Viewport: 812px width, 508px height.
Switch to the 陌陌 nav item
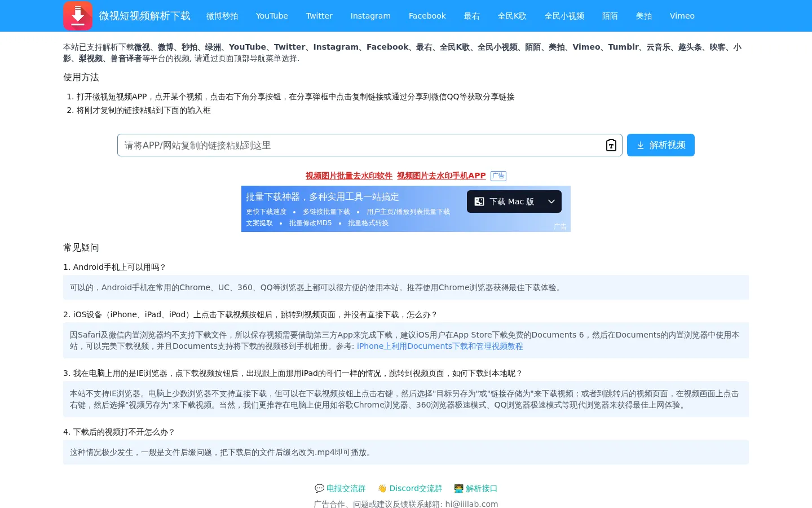610,16
